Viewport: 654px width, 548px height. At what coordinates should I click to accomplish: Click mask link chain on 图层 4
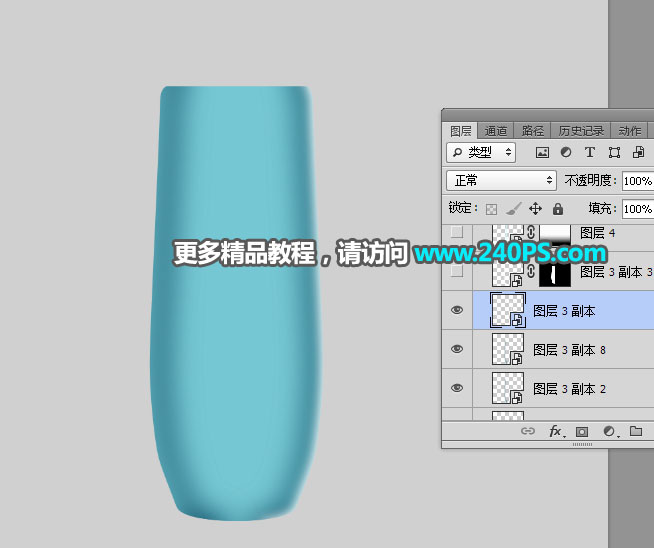point(531,231)
